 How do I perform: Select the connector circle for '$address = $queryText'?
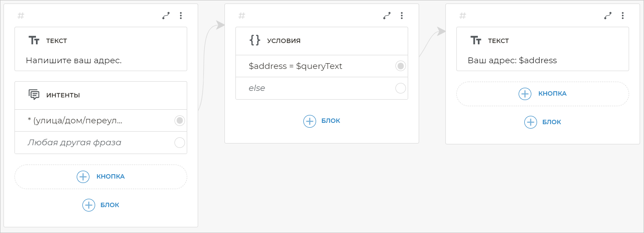point(401,66)
